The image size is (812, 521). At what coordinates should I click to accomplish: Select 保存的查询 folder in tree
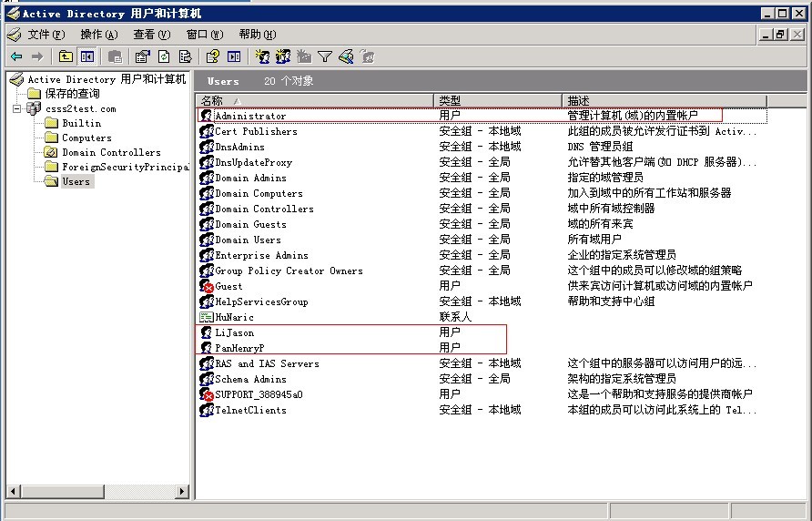(72, 94)
